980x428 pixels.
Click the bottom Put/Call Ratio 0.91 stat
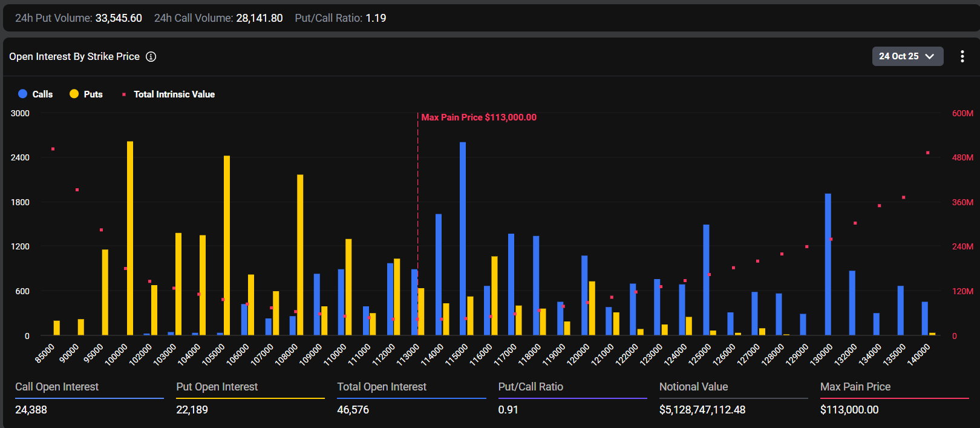(508, 410)
